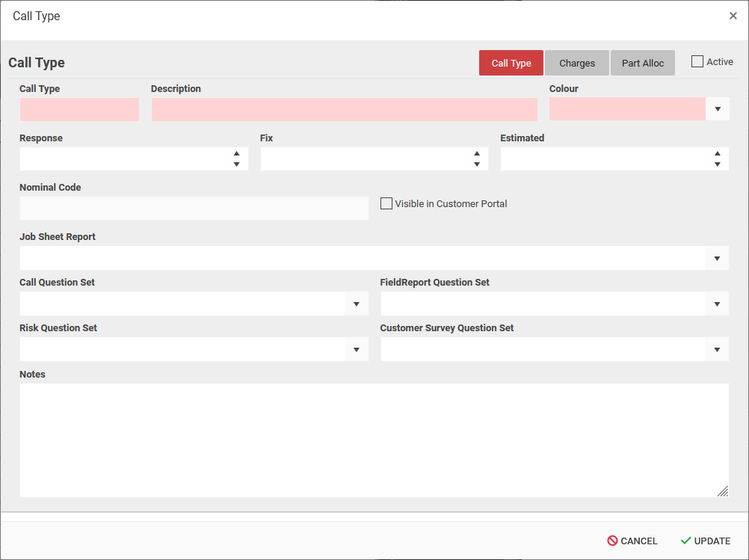Close the Call Type dialog

pyautogui.click(x=733, y=16)
